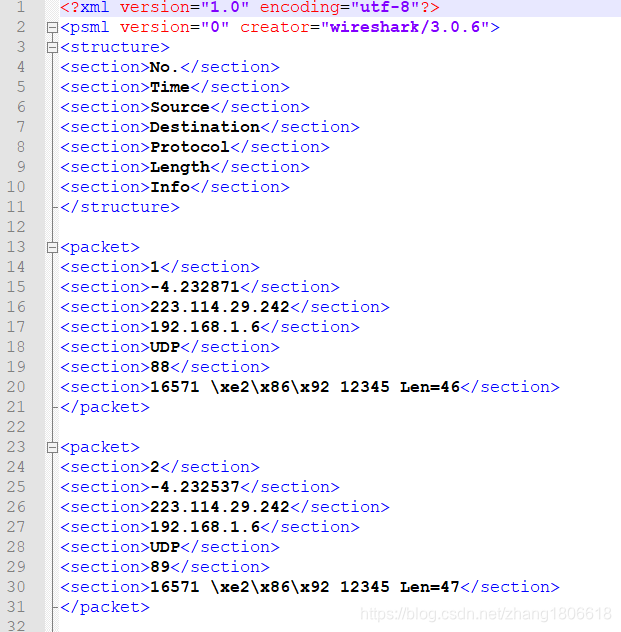Collapse the second packet fold marker
The width and height of the screenshot is (621, 632).
tap(52, 447)
